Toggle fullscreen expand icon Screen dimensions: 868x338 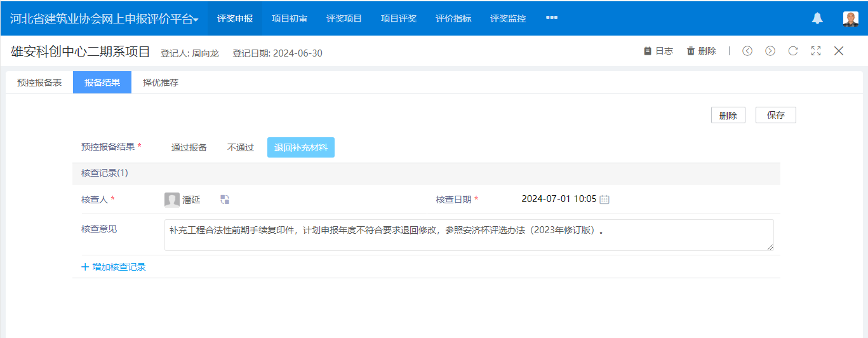tap(816, 51)
